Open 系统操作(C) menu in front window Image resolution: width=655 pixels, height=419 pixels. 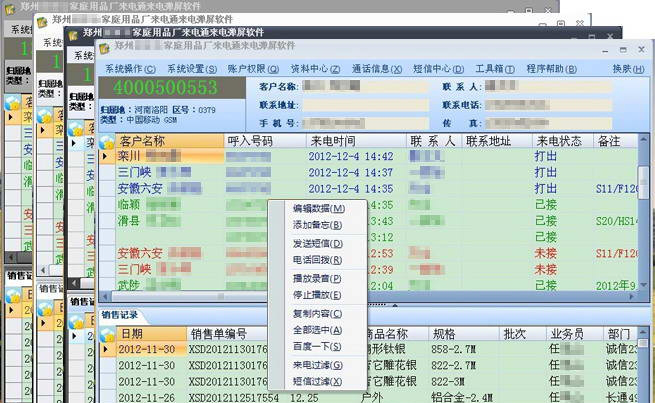click(x=130, y=69)
